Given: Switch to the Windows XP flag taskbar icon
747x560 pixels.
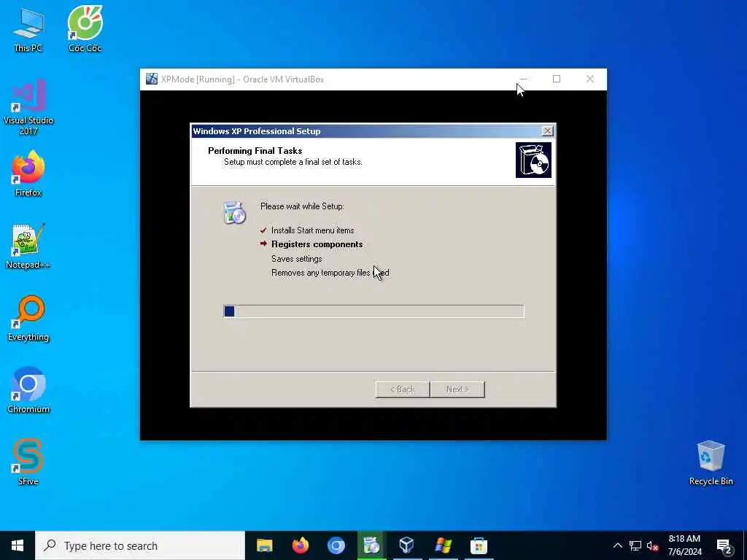Looking at the screenshot, I should (x=443, y=545).
